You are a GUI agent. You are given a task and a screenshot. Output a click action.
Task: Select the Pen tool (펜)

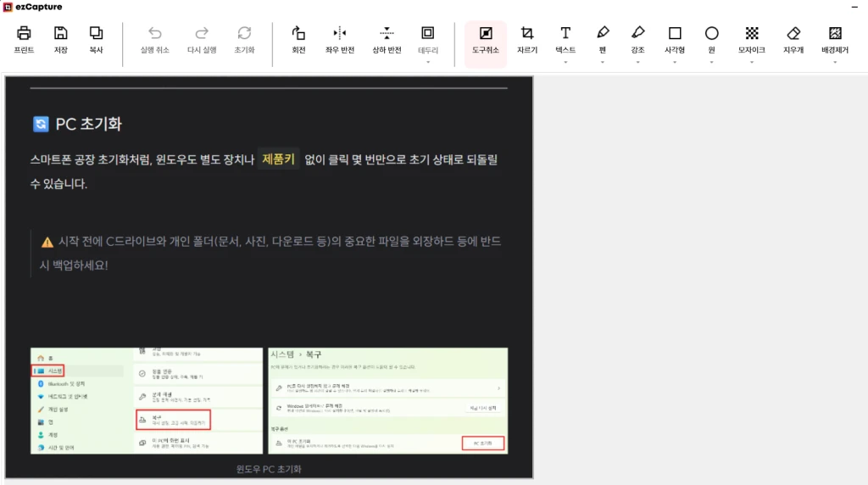click(x=603, y=40)
